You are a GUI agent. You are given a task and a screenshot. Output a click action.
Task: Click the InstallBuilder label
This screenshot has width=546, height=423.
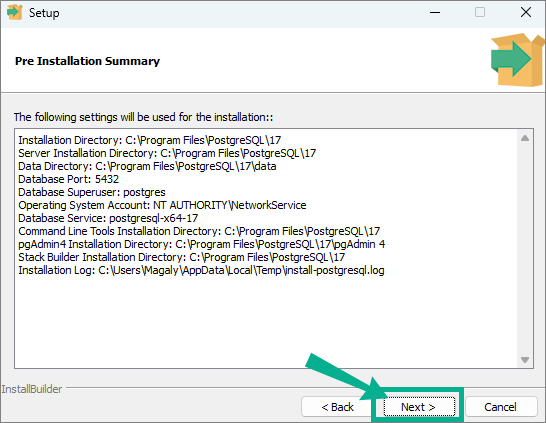click(32, 389)
